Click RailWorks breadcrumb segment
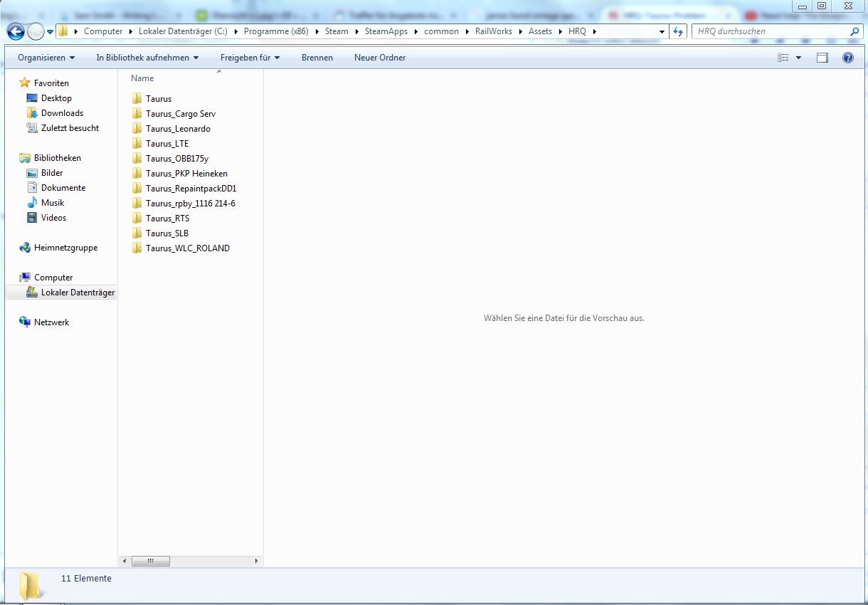Viewport: 868px width, 605px height. [494, 31]
